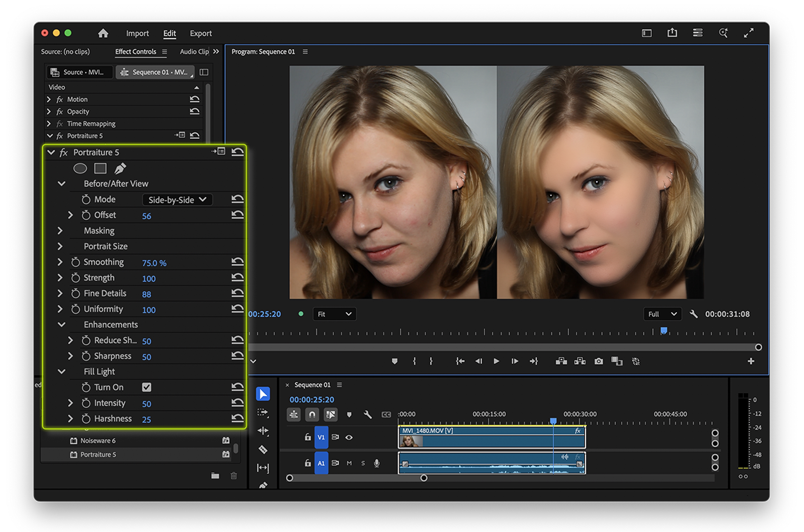This screenshot has width=804, height=532.
Task: Reset the Smoothing parameter
Action: coord(237,262)
